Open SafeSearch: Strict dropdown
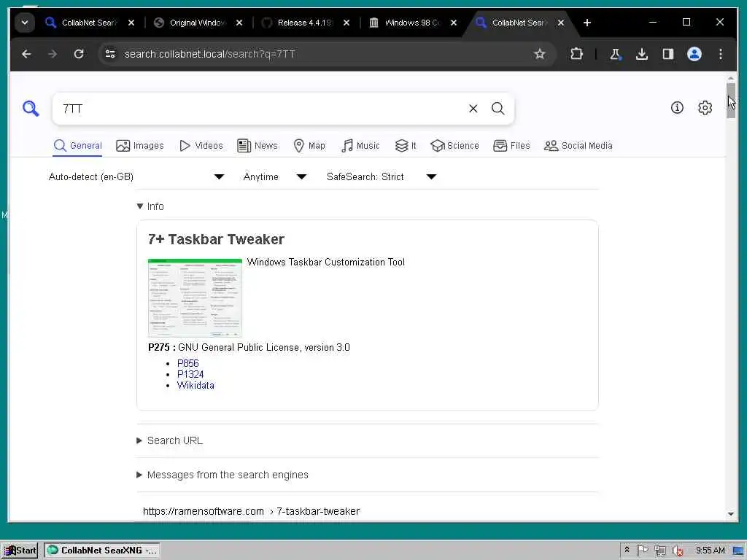The image size is (747, 560). [x=381, y=176]
